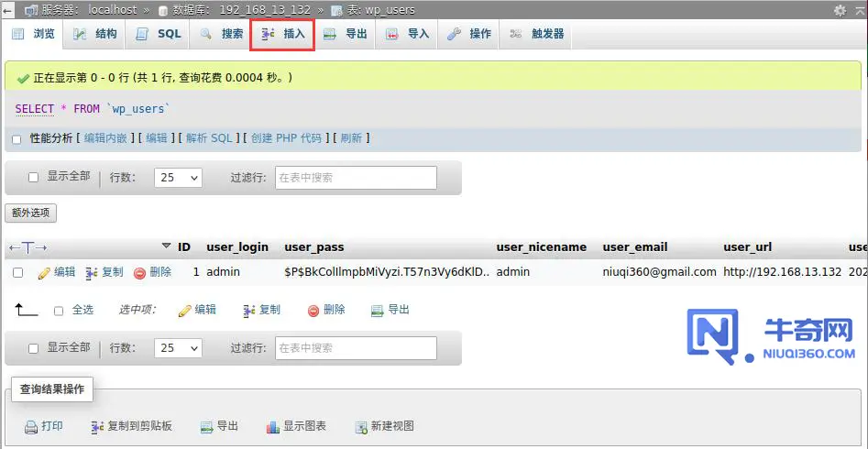The width and height of the screenshot is (868, 449).
Task: Click the admin user_login cell
Action: coord(223,272)
